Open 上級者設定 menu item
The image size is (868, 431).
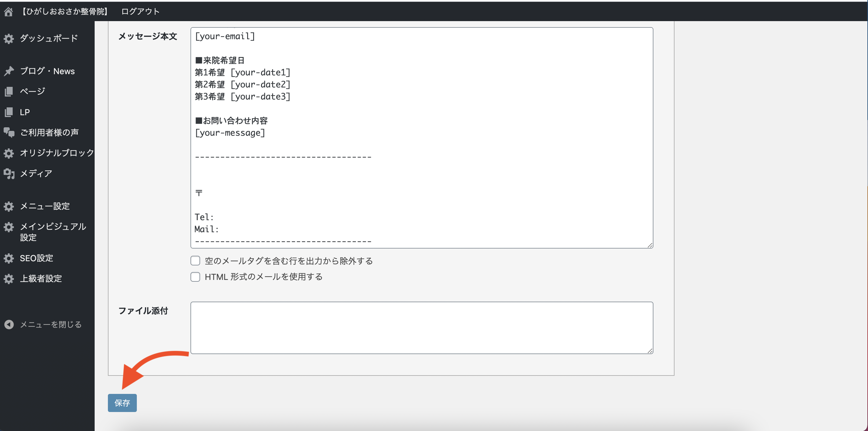(41, 279)
